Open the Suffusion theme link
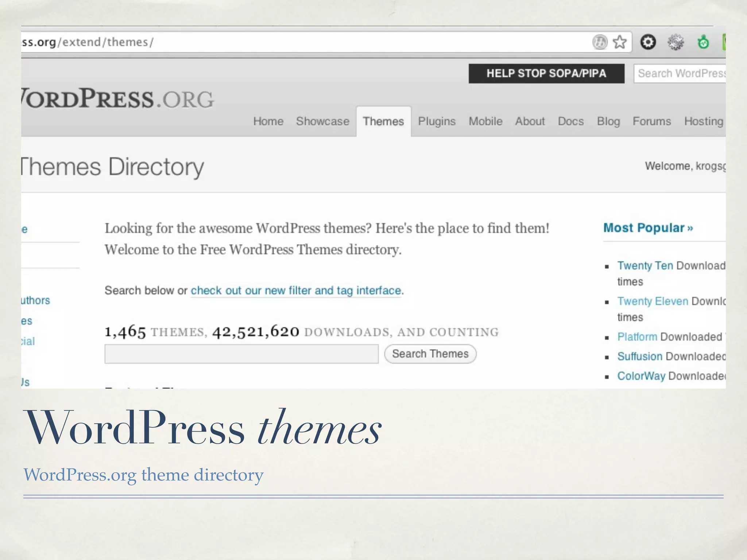The width and height of the screenshot is (747, 560). [x=640, y=356]
